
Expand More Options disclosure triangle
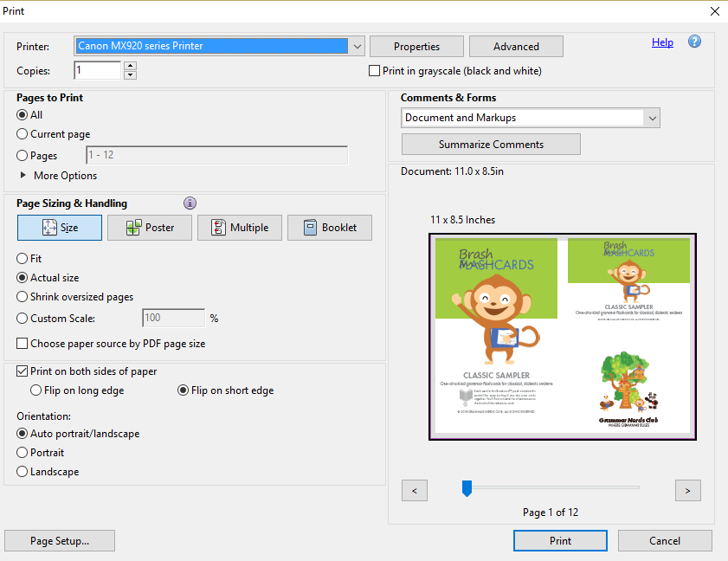tap(23, 176)
